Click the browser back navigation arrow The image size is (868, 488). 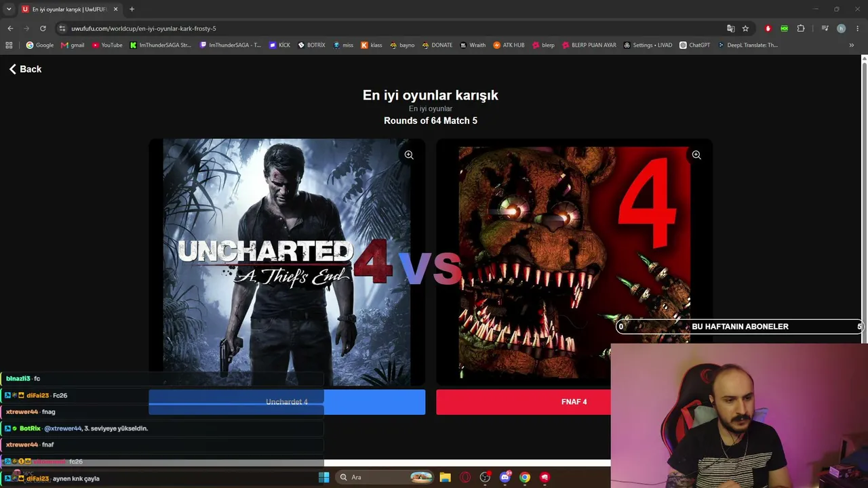[10, 28]
